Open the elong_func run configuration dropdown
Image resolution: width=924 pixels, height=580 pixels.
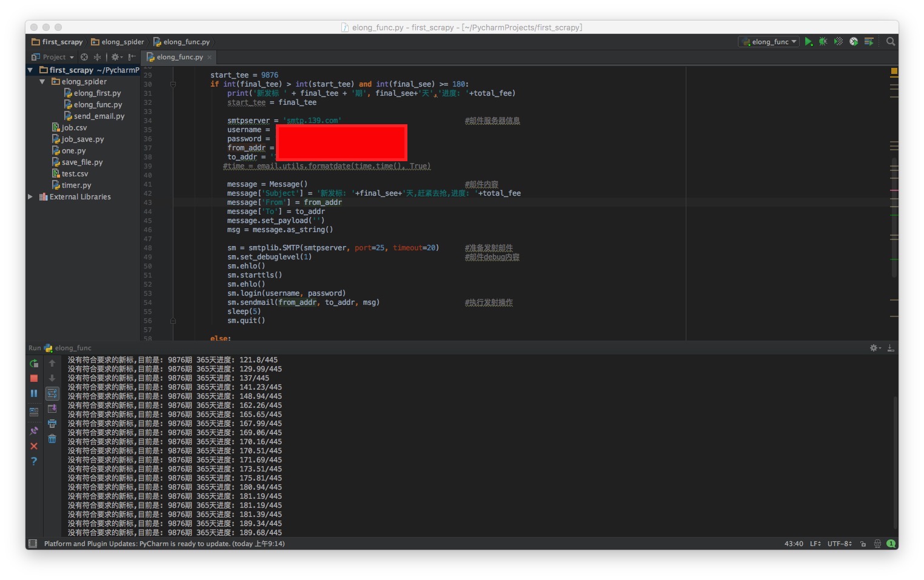(x=769, y=42)
